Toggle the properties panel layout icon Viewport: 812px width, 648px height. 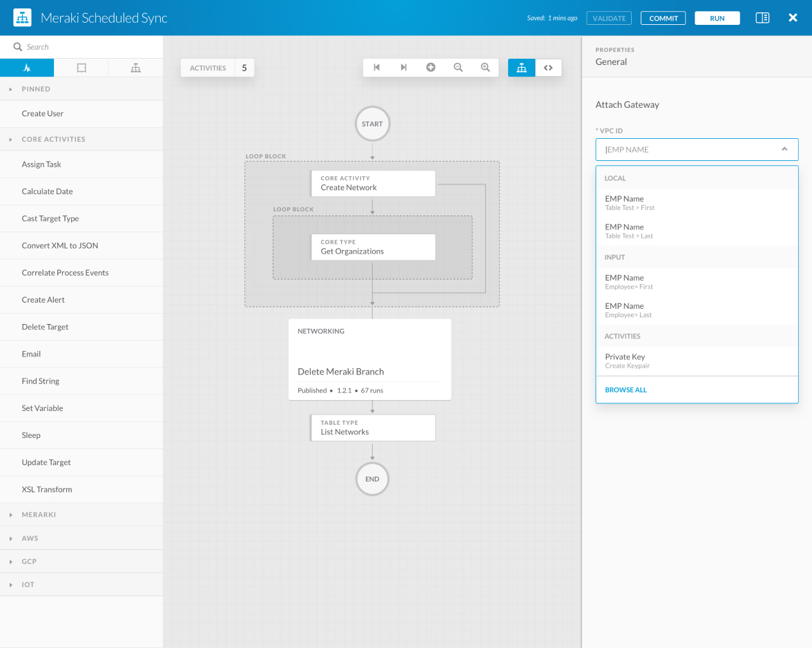(762, 18)
